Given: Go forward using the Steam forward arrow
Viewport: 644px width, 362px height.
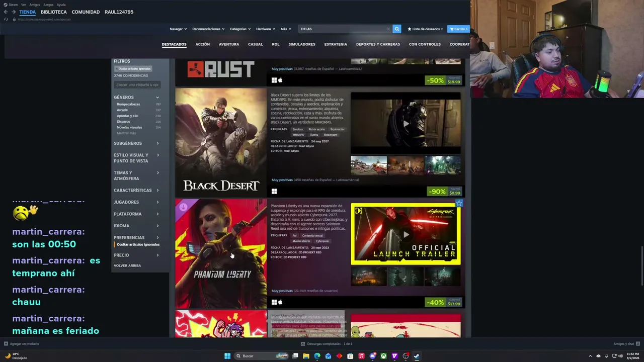Looking at the screenshot, I should click(x=14, y=12).
